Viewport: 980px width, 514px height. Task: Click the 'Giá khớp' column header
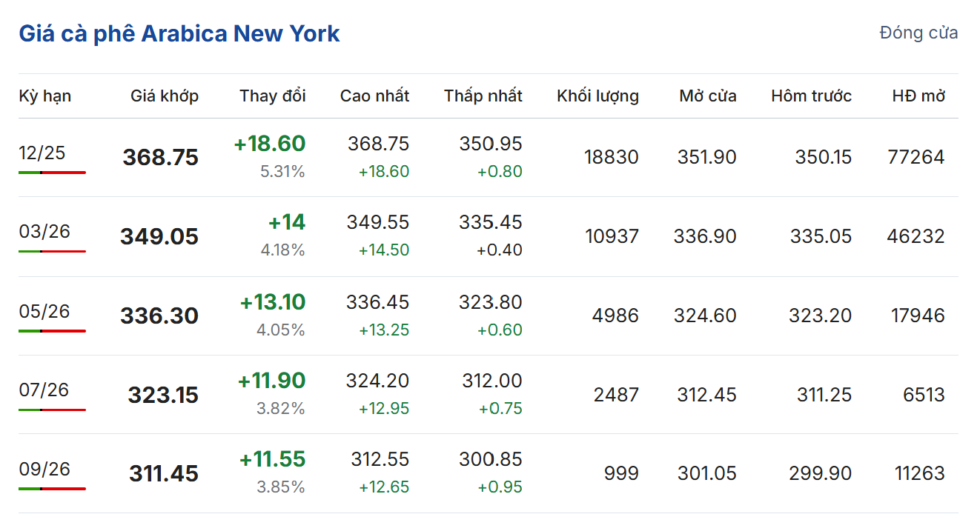pos(165,96)
